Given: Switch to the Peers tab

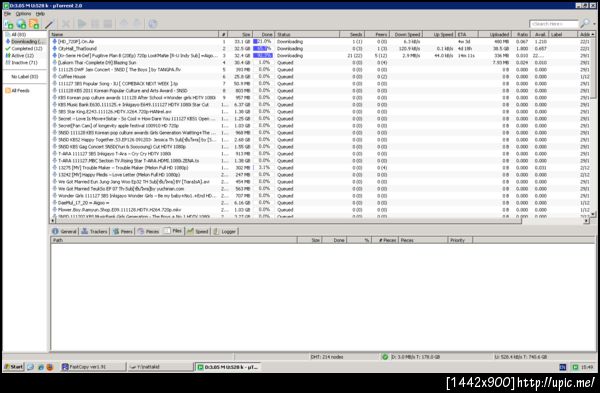Looking at the screenshot, I should (123, 232).
